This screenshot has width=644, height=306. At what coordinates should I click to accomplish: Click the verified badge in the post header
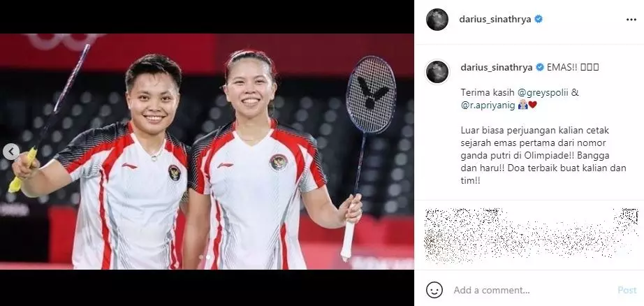pyautogui.click(x=539, y=19)
